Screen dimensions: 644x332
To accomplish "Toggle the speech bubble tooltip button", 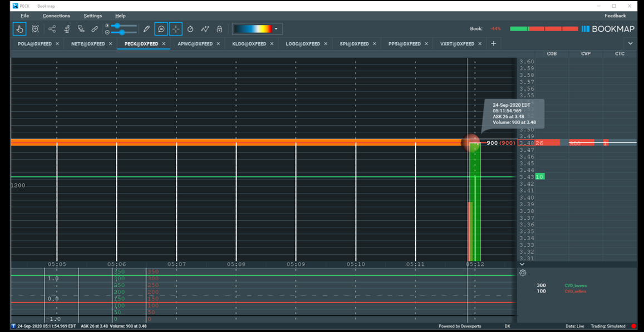I will [161, 29].
